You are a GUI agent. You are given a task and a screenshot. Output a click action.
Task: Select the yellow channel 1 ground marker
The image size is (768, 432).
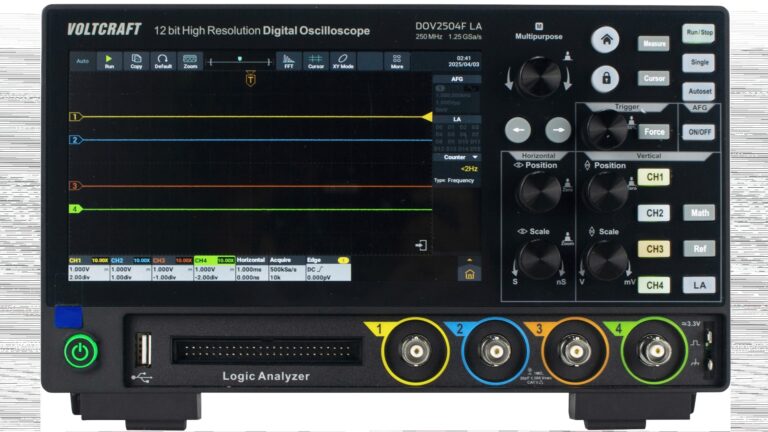(x=75, y=117)
